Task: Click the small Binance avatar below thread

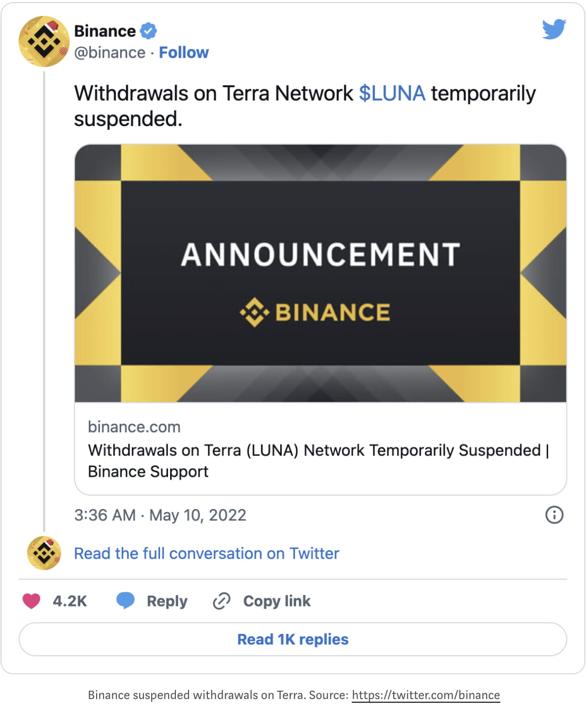Action: pos(44,553)
